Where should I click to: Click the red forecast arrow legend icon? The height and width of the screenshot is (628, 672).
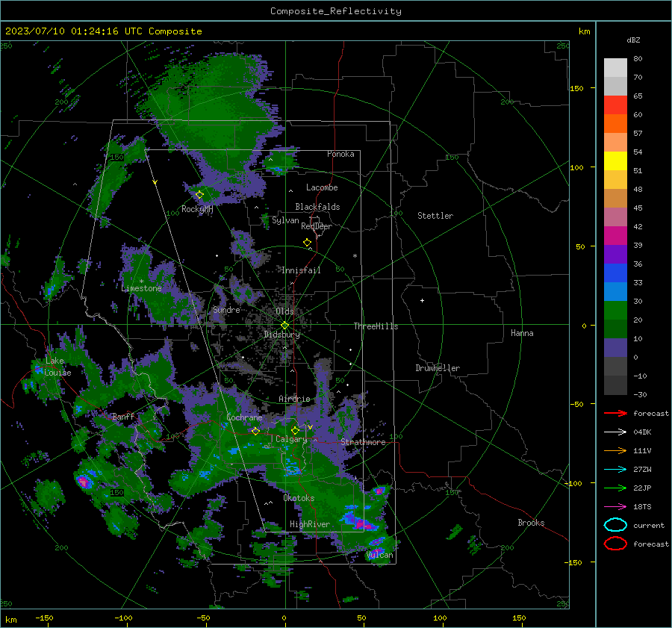click(615, 413)
